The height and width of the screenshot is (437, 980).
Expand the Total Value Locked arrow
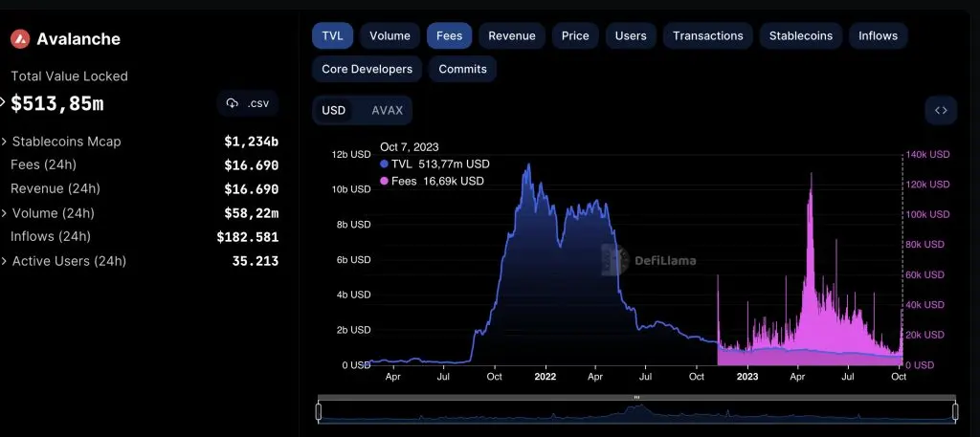point(3,102)
